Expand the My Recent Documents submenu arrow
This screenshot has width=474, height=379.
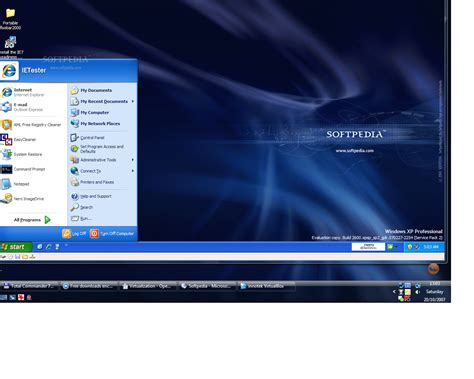(133, 101)
